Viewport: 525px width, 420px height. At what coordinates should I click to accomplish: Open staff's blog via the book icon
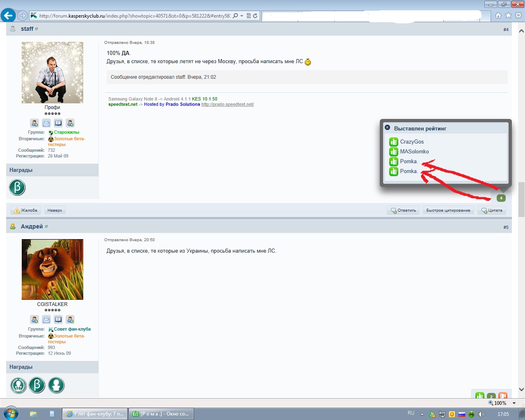click(58, 123)
